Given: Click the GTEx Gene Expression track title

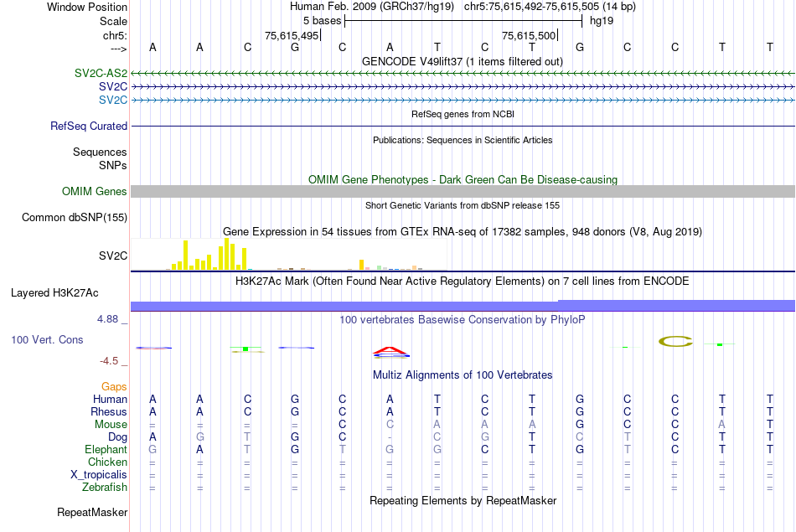Looking at the screenshot, I should (463, 231).
